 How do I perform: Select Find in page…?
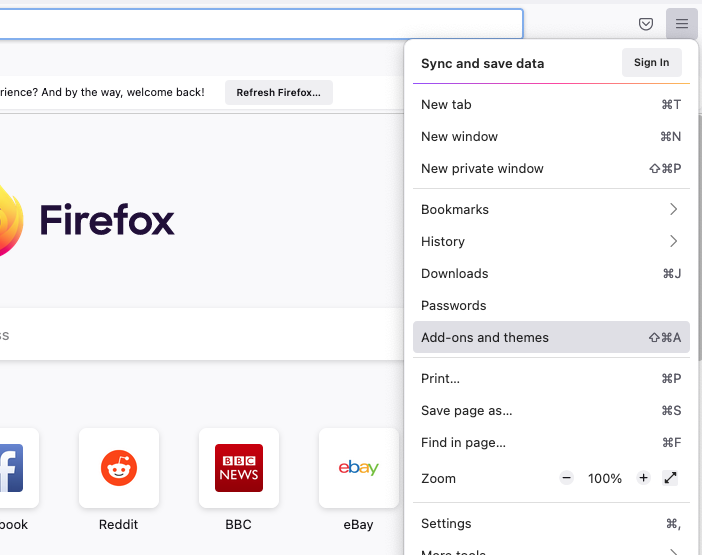(x=551, y=443)
